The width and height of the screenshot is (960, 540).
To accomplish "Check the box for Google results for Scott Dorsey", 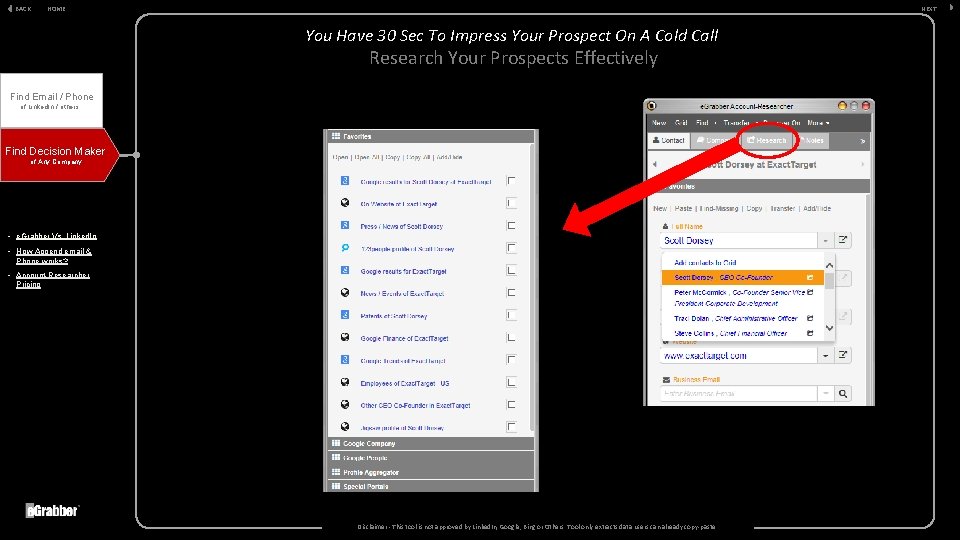I will click(x=511, y=181).
